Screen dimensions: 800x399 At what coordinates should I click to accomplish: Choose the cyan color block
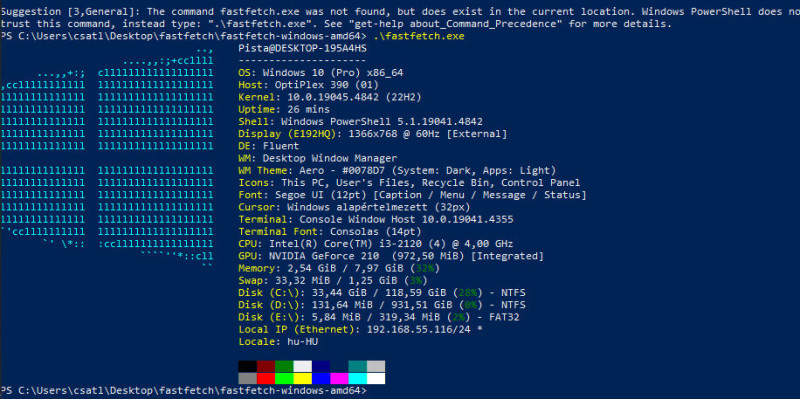(358, 378)
